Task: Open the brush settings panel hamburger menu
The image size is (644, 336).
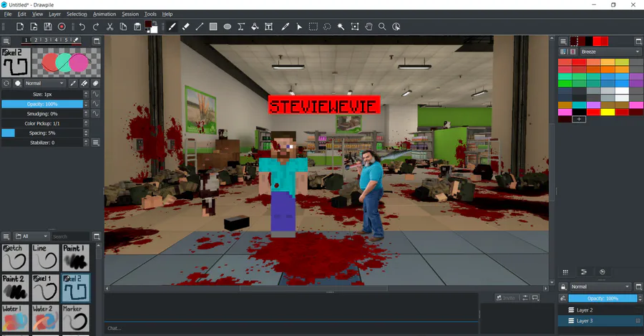Action: (x=6, y=41)
